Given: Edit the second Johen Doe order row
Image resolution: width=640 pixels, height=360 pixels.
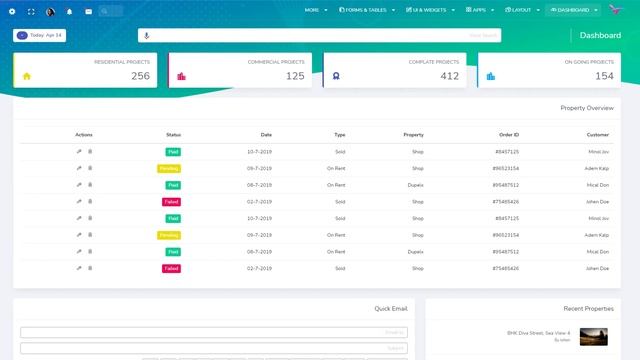Looking at the screenshot, I should (79, 268).
